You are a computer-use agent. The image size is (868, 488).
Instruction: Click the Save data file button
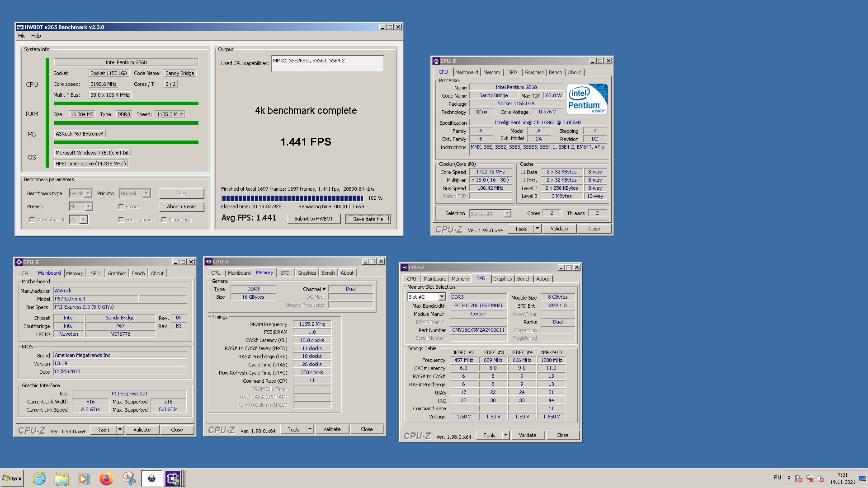[368, 219]
